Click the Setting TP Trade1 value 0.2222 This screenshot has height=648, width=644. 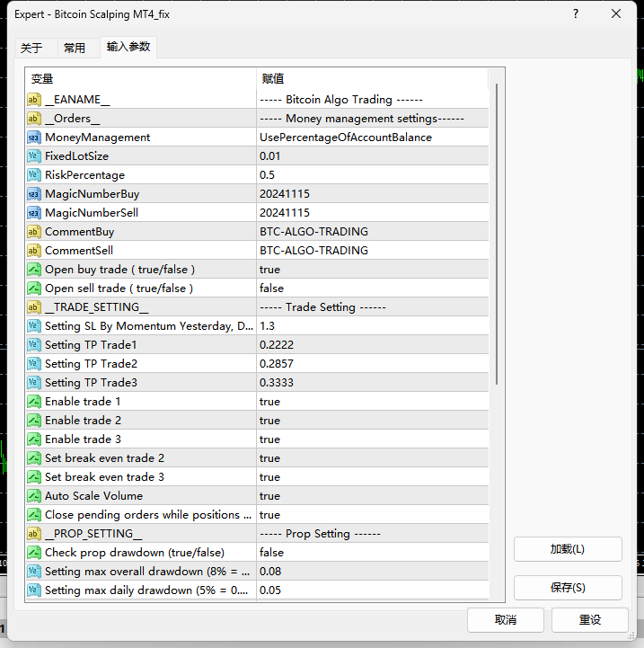click(277, 345)
